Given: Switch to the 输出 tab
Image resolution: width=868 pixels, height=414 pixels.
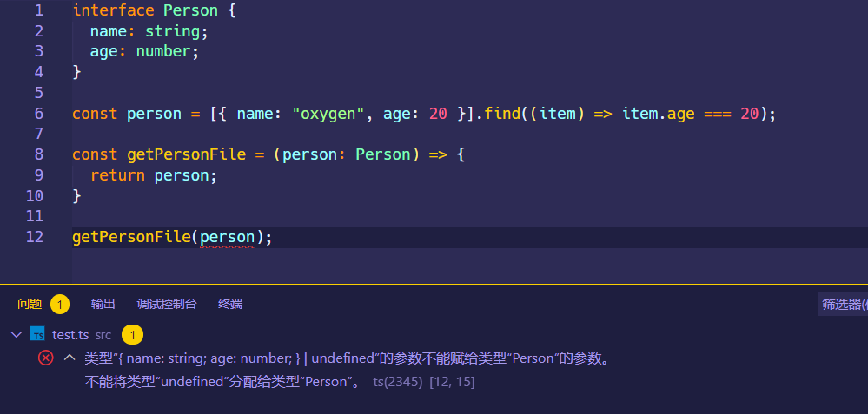Looking at the screenshot, I should (x=103, y=304).
